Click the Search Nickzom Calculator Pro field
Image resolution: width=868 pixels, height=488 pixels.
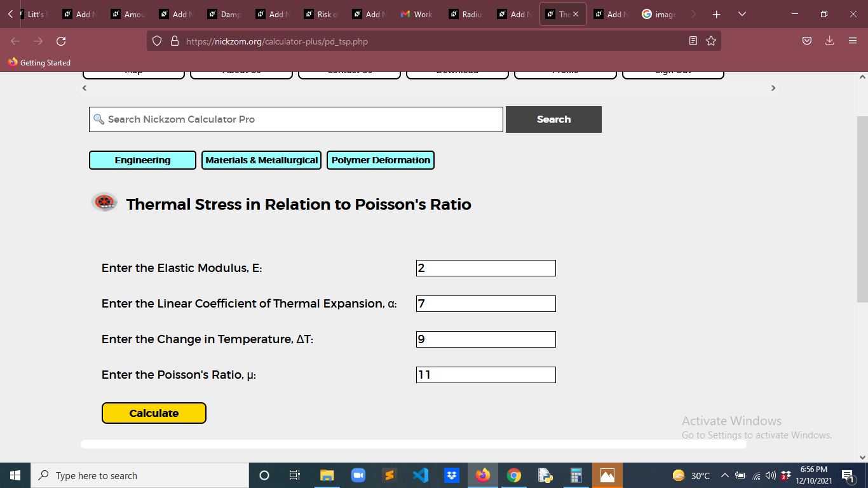coord(296,119)
